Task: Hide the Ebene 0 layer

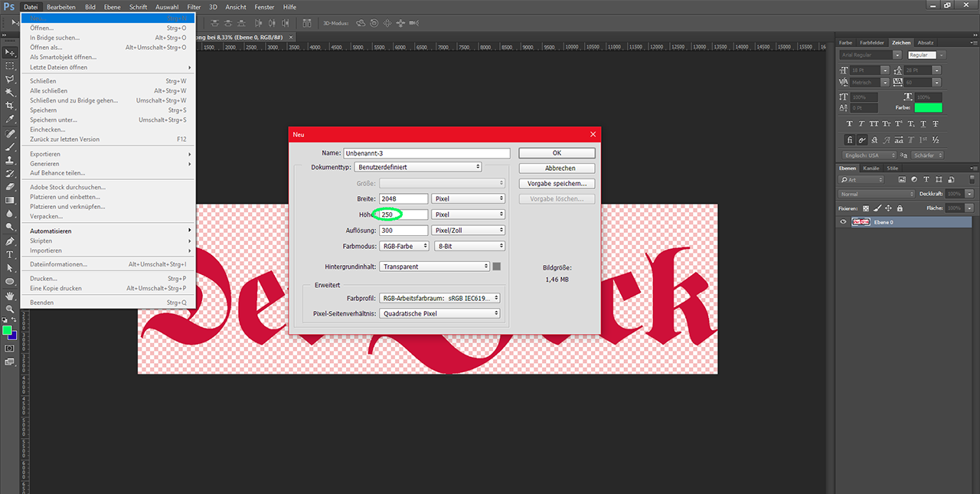Action: pos(843,222)
